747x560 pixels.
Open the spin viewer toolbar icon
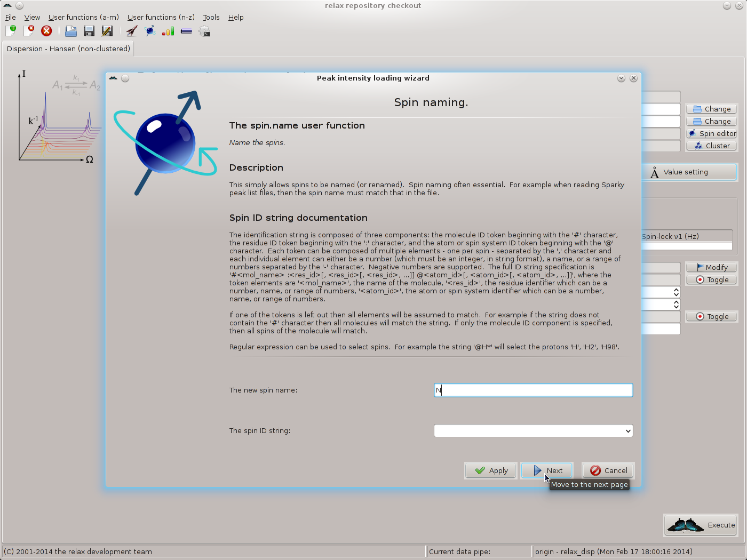coord(150,31)
